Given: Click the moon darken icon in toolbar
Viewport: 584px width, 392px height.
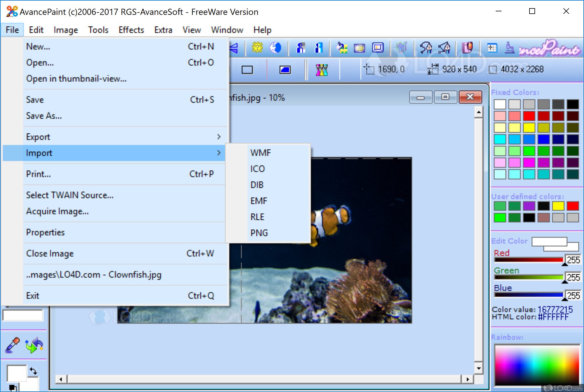Looking at the screenshot, I should click(275, 47).
